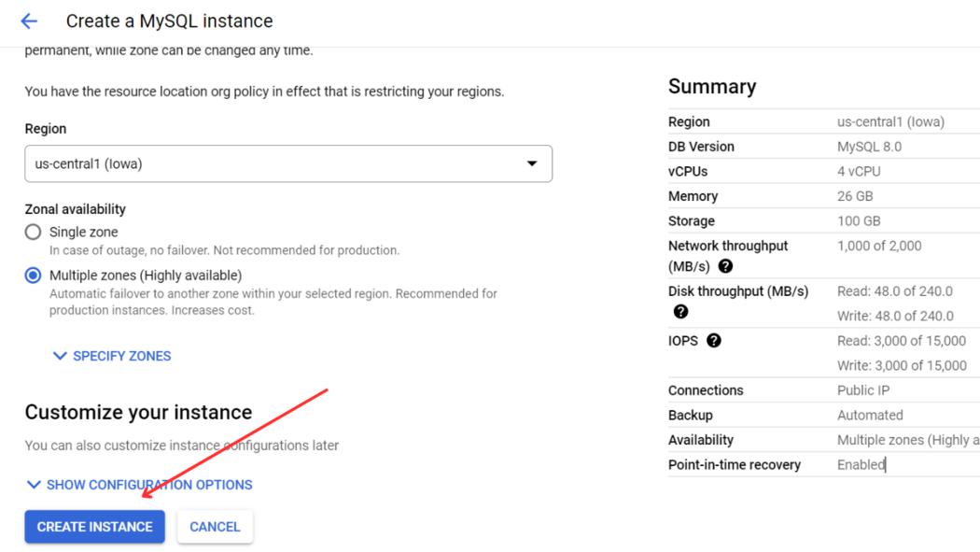
Task: Click the 'Customize your instance' heading
Action: tap(138, 412)
